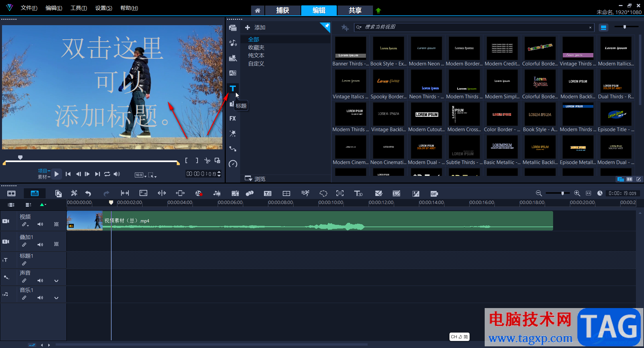Click the 添加 button

255,28
